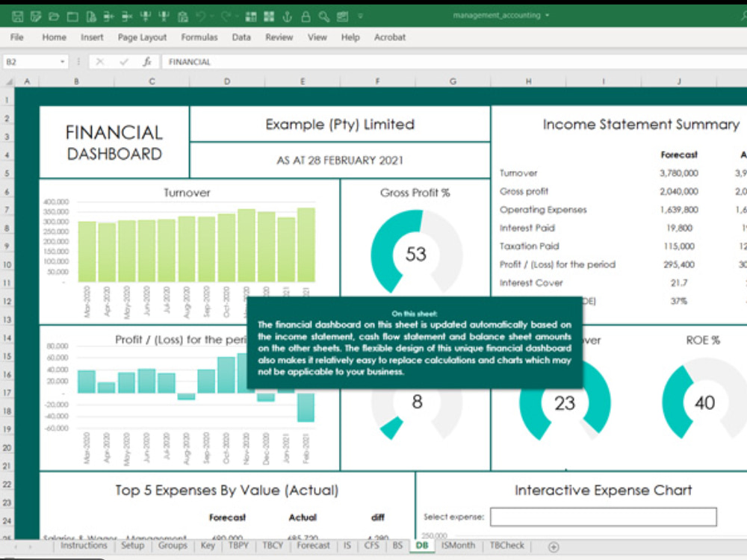
Task: Click the form icon after the key
Action: pyautogui.click(x=343, y=16)
